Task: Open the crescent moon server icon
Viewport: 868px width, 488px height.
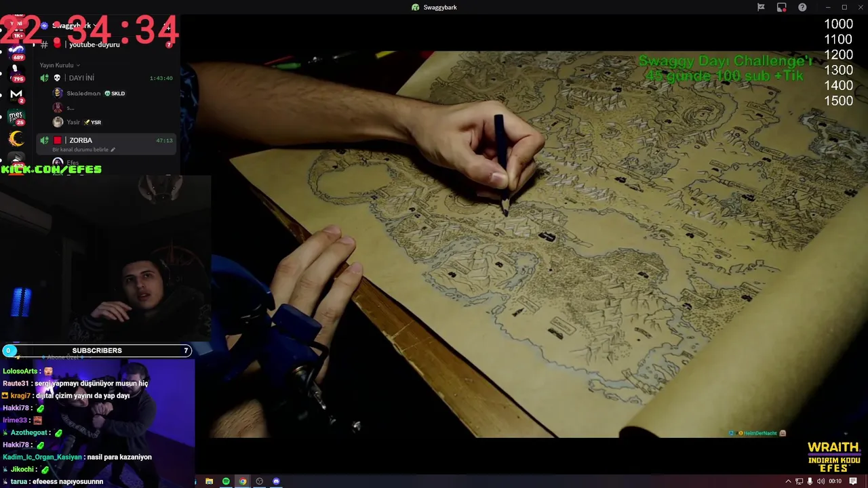Action: pos(16,139)
